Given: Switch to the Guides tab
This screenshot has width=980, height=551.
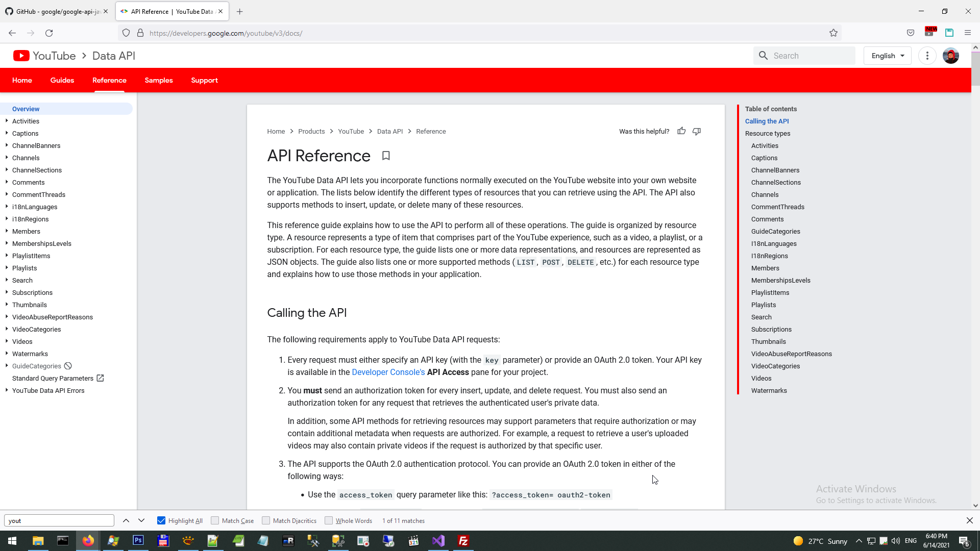Looking at the screenshot, I should 62,80.
